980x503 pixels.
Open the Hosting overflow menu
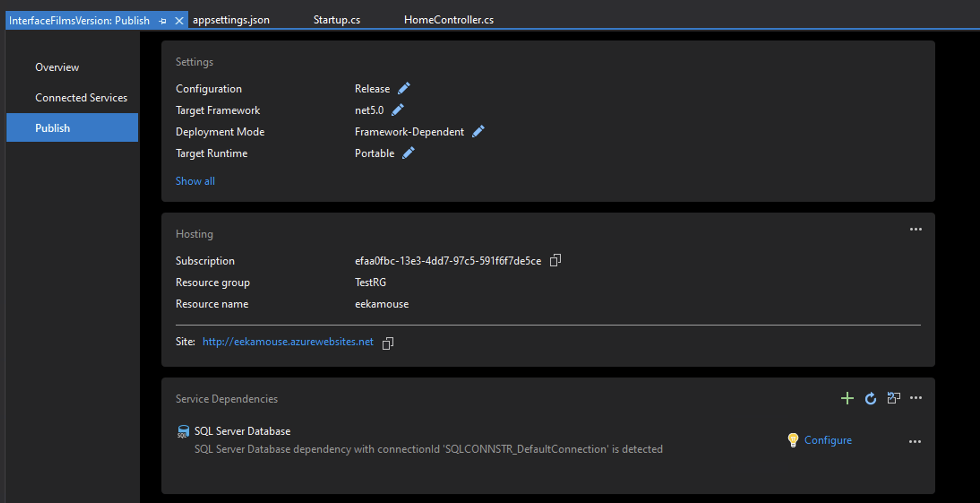(916, 229)
